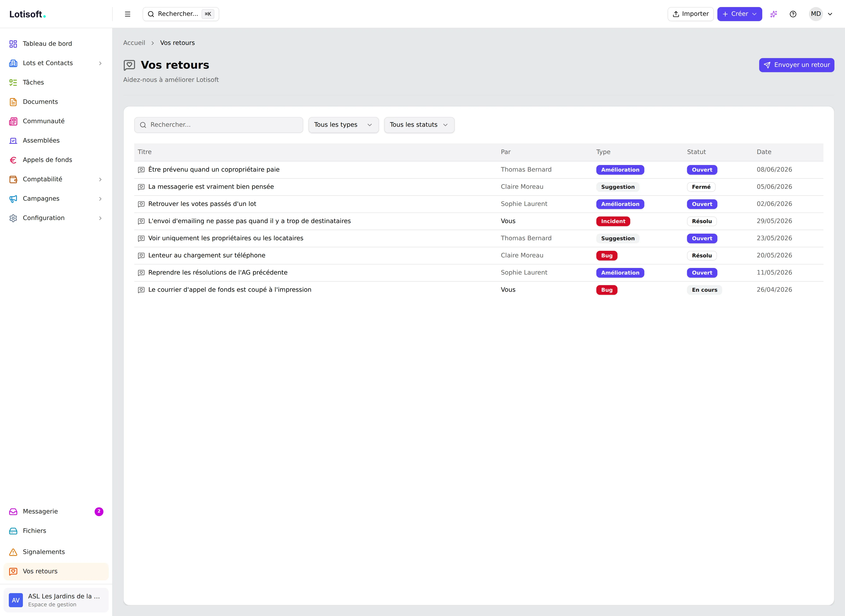The image size is (845, 616).
Task: Click 'Le courrier d'appel de fonds est coupé'
Action: pos(230,290)
